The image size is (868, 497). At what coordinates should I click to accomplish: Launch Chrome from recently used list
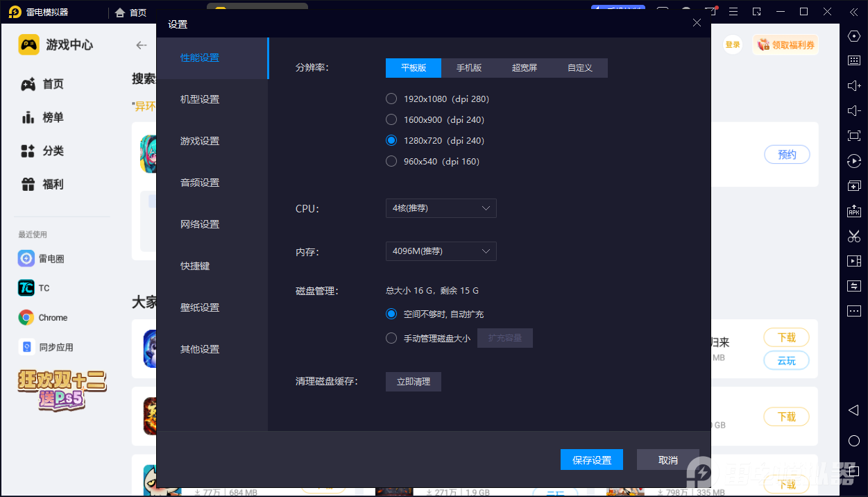pos(43,318)
